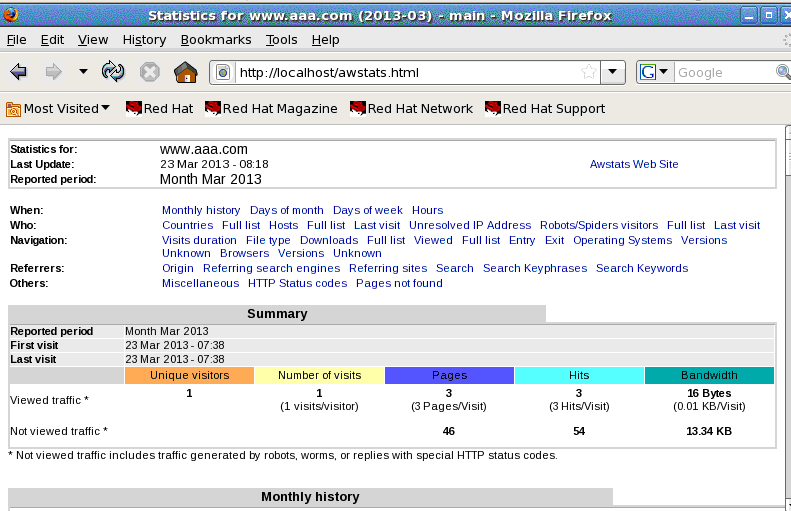Open the Miscellaneous link
Screen dimensions: 791x511
tap(200, 283)
